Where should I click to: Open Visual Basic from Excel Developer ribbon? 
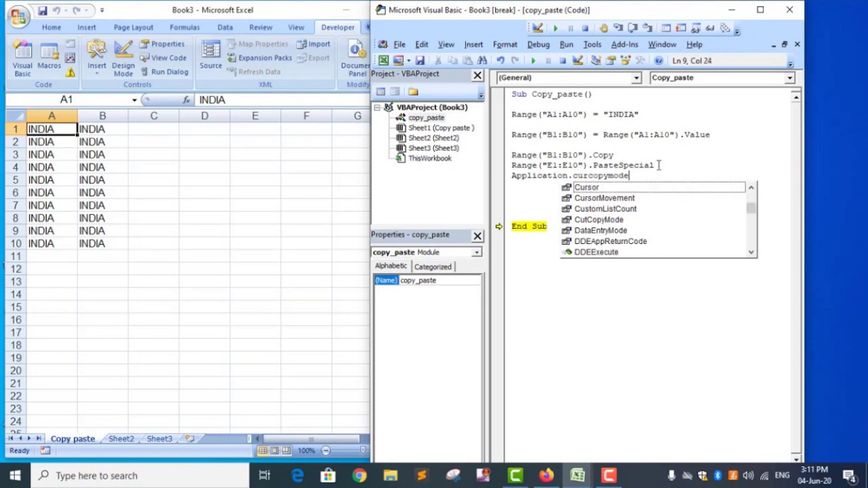coord(22,58)
